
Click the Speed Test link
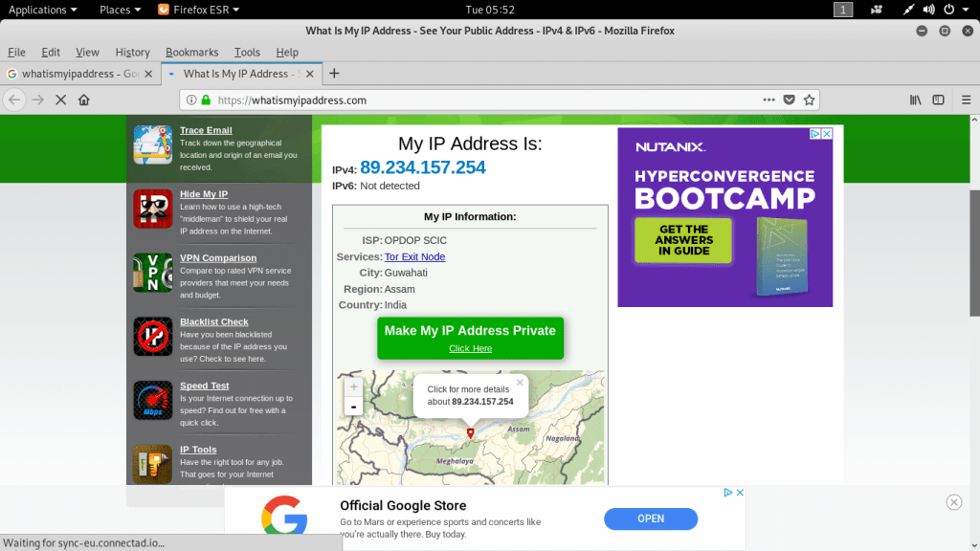[205, 386]
